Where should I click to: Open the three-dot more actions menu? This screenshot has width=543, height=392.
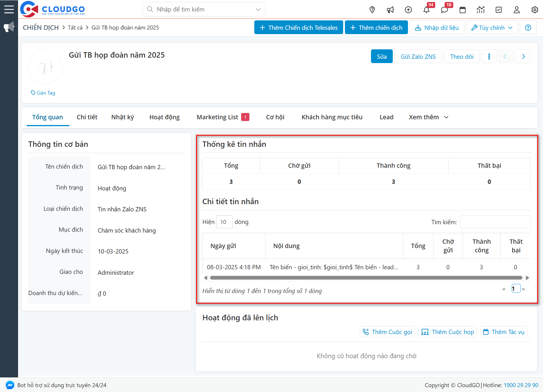pyautogui.click(x=489, y=56)
